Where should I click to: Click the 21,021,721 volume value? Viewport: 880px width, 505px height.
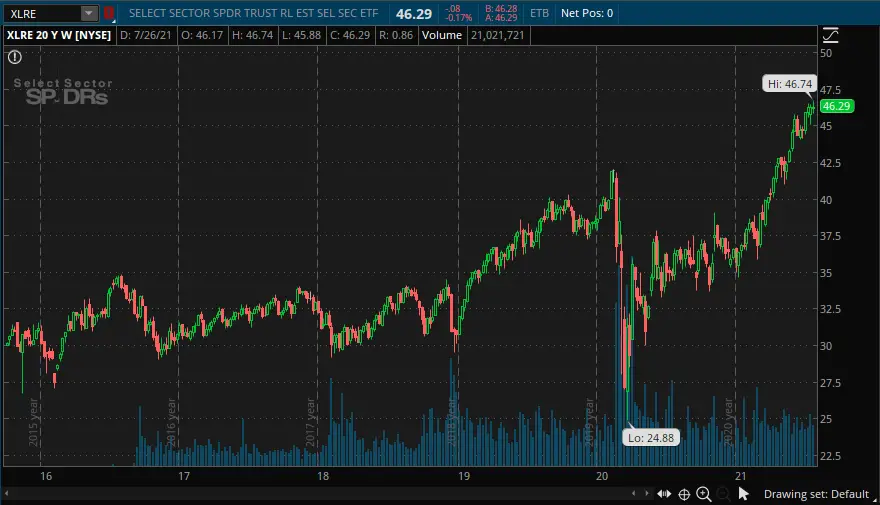click(497, 35)
